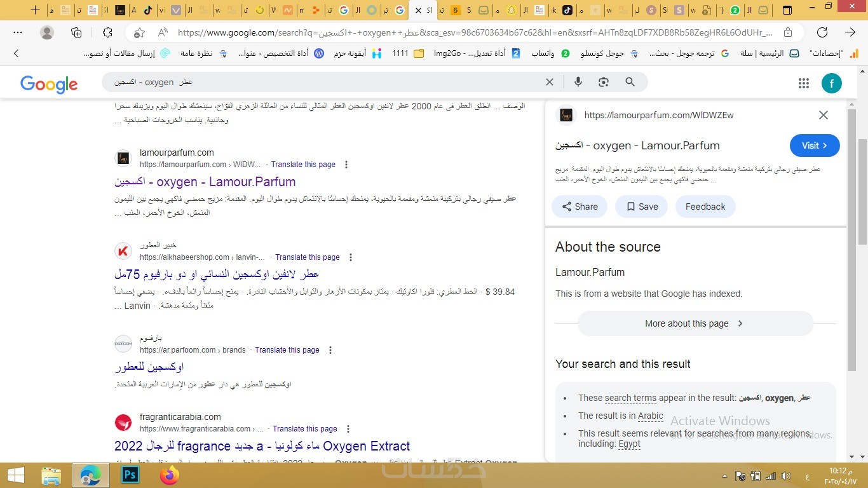
Task: Clear the Google search box text
Action: click(550, 82)
